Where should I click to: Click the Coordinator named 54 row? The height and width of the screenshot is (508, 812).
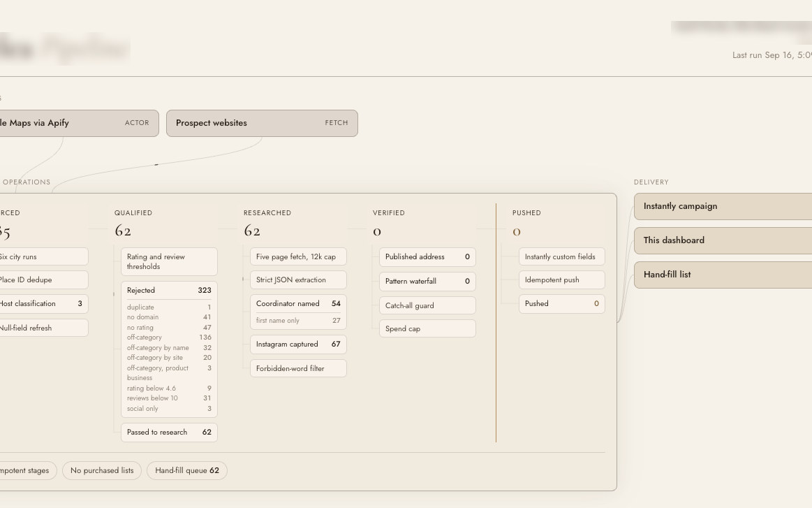pos(298,304)
